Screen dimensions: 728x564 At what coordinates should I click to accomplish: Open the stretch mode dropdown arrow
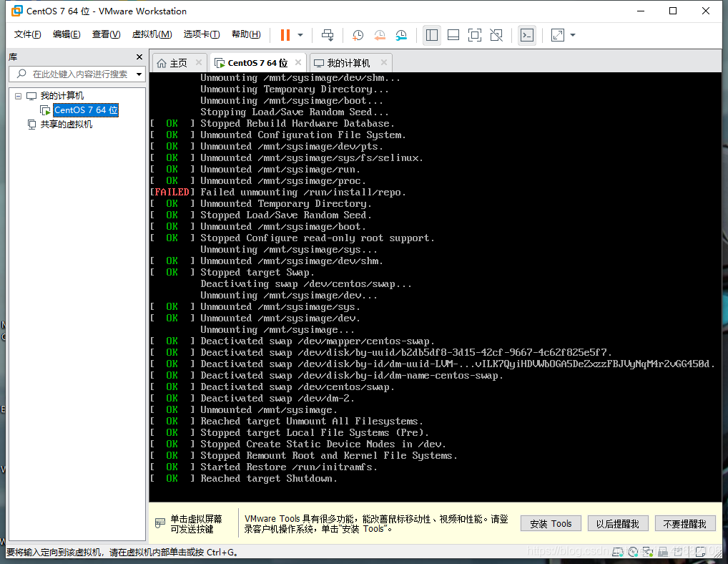[x=573, y=35]
